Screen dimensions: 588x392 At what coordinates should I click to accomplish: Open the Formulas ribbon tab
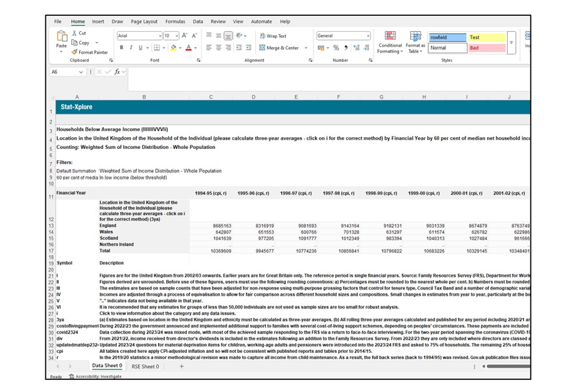tap(175, 21)
